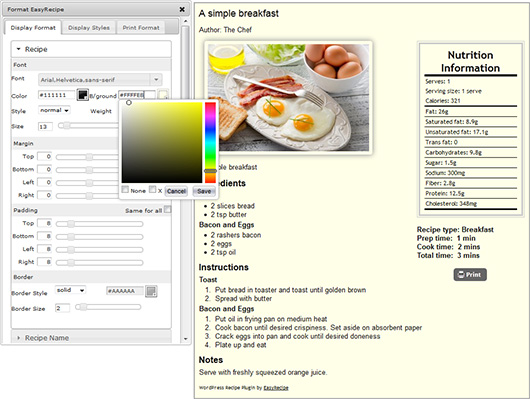Screen dimensions: 530x399
Task: Click the Margin Bottom value field
Action: pos(45,169)
